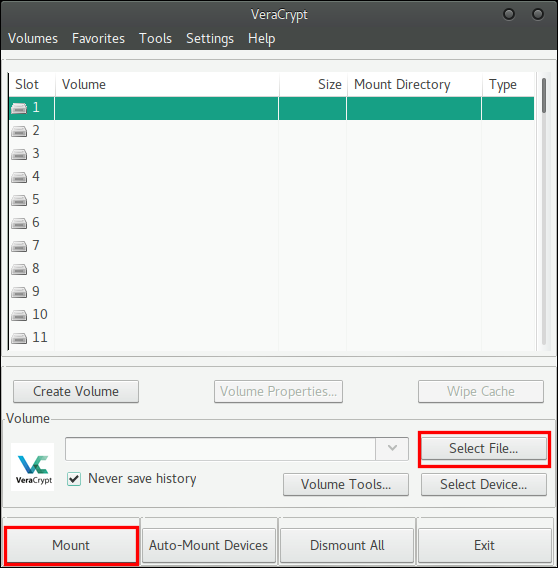Click the slot number "8" text
The image size is (558, 568).
(x=36, y=268)
